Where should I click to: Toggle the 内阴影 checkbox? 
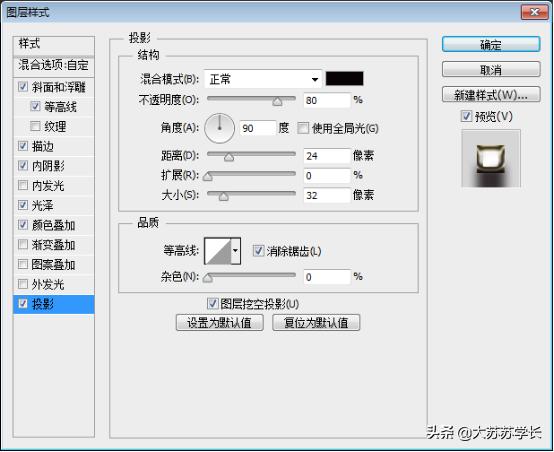tap(23, 165)
